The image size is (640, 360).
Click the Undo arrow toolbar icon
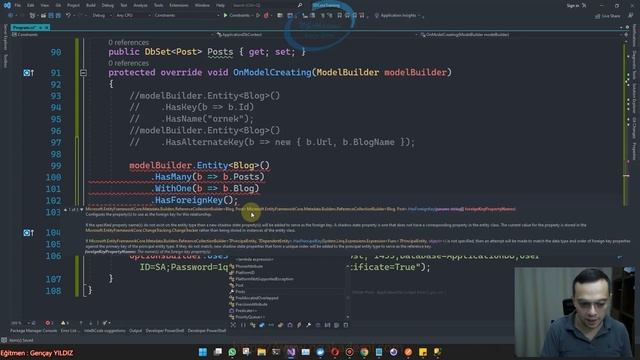pyautogui.click(x=68, y=16)
